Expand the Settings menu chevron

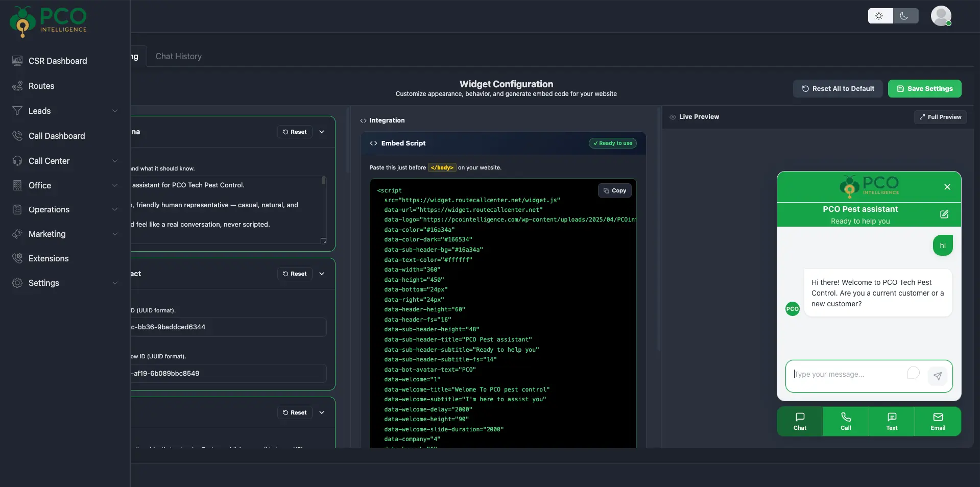pos(115,283)
